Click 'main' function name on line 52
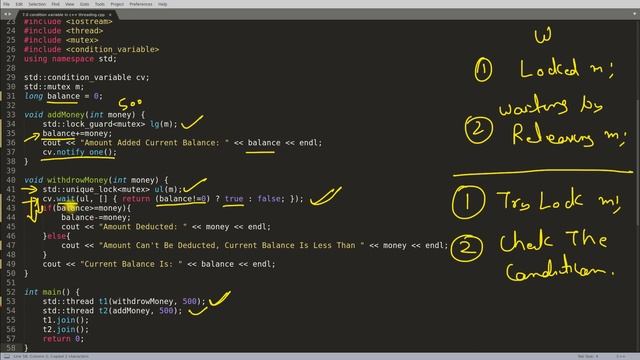This screenshot has height=360, width=640. (x=52, y=292)
